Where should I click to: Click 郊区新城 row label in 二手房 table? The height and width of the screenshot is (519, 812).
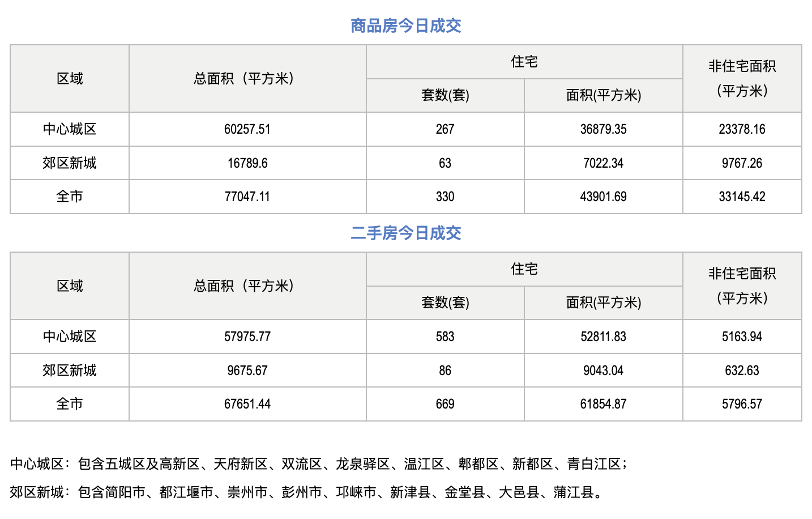tap(70, 371)
